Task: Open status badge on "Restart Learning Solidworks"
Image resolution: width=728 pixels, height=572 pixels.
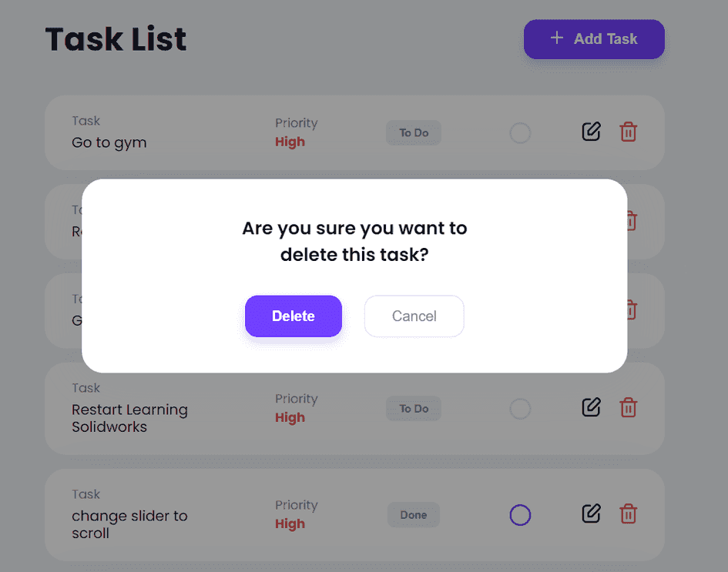Action: pos(413,408)
